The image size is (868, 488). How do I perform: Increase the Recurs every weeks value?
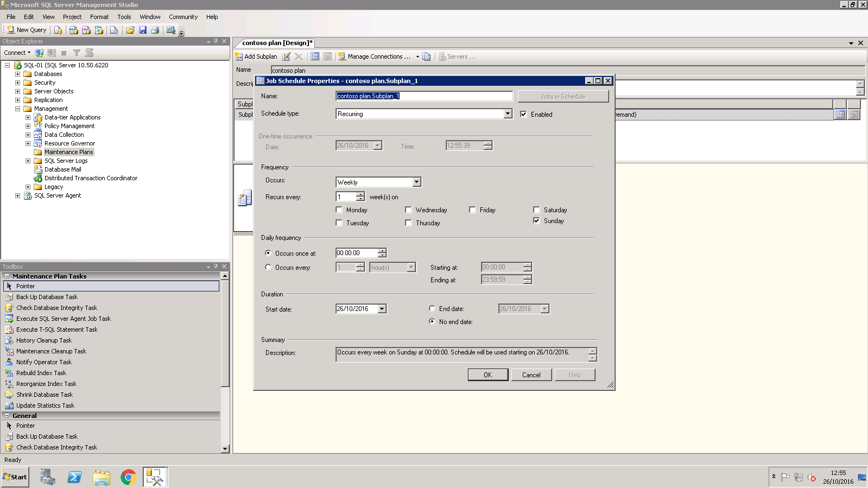360,194
